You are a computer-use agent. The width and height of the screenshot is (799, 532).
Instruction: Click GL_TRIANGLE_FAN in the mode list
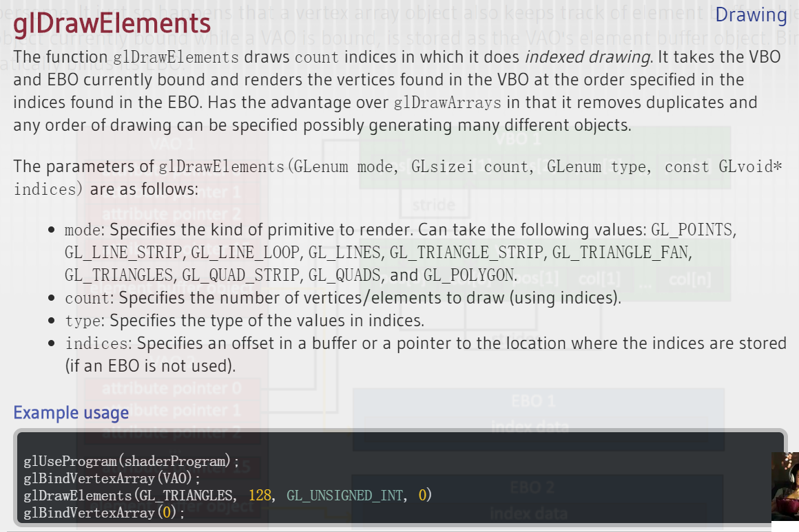pos(620,253)
